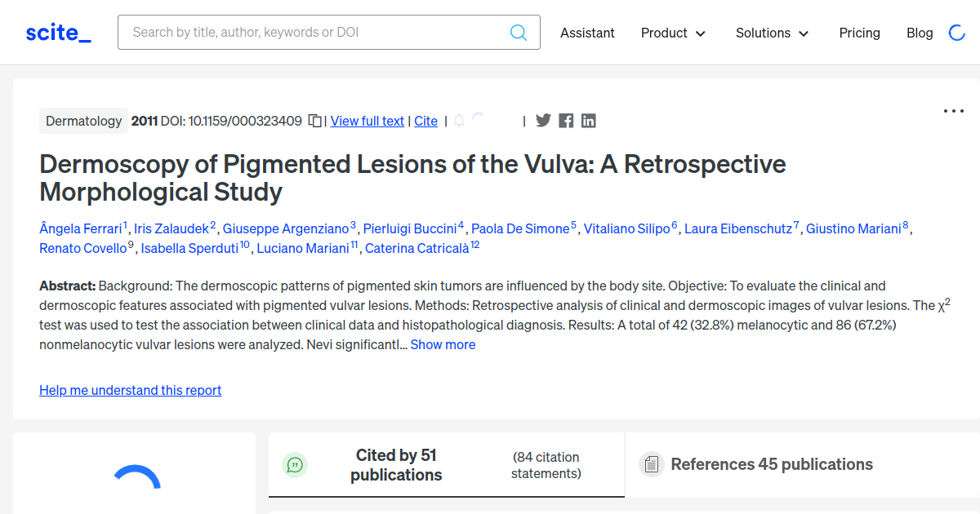Viewport: 980px width, 514px height.
Task: Expand the abstract with Show more
Action: click(443, 344)
